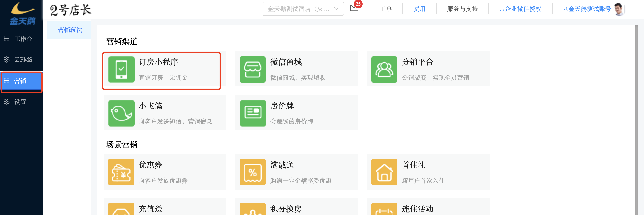Click the 分销平台 people icon
The height and width of the screenshot is (215, 644).
pyautogui.click(x=384, y=69)
